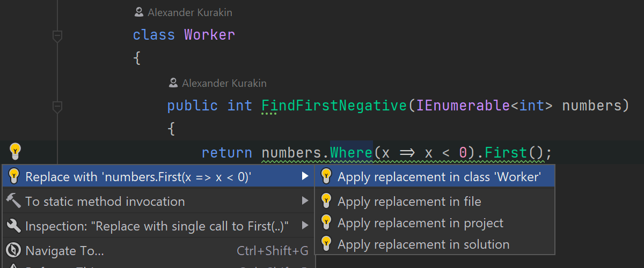Click the Navigate To compass icon
The width and height of the screenshot is (644, 268).
point(14,250)
